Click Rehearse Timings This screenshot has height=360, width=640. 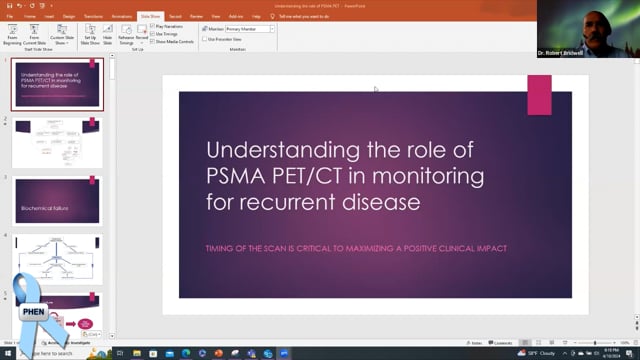126,35
